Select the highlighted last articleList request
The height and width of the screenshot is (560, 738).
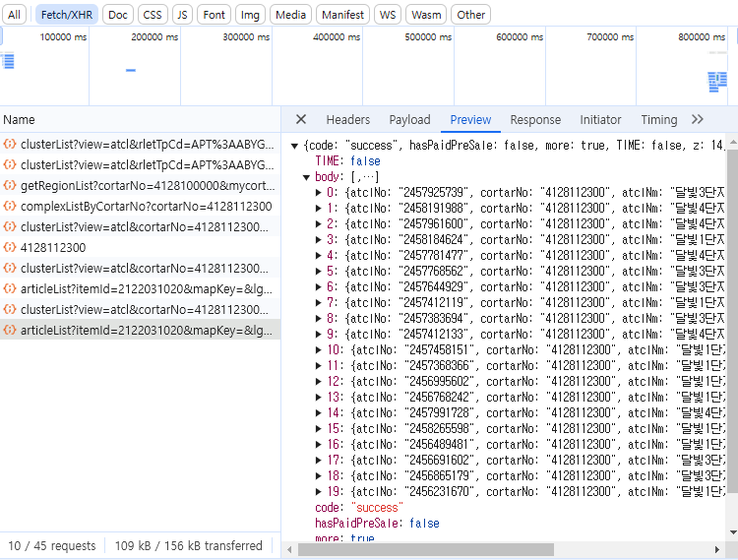[141, 331]
